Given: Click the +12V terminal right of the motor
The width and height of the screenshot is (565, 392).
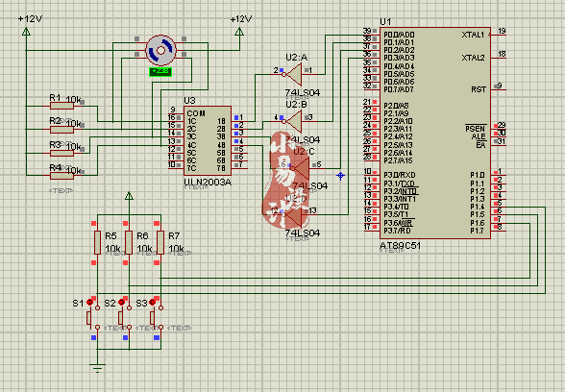Looking at the screenshot, I should pyautogui.click(x=239, y=32).
